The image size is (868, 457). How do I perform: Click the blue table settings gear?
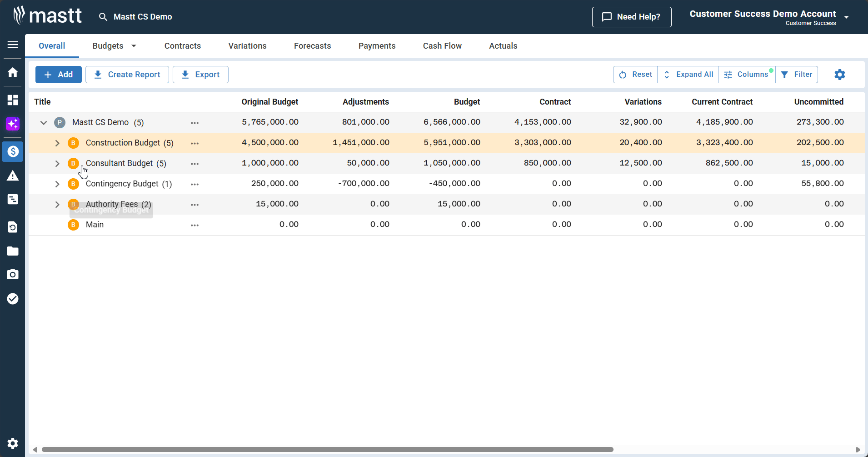coord(839,75)
